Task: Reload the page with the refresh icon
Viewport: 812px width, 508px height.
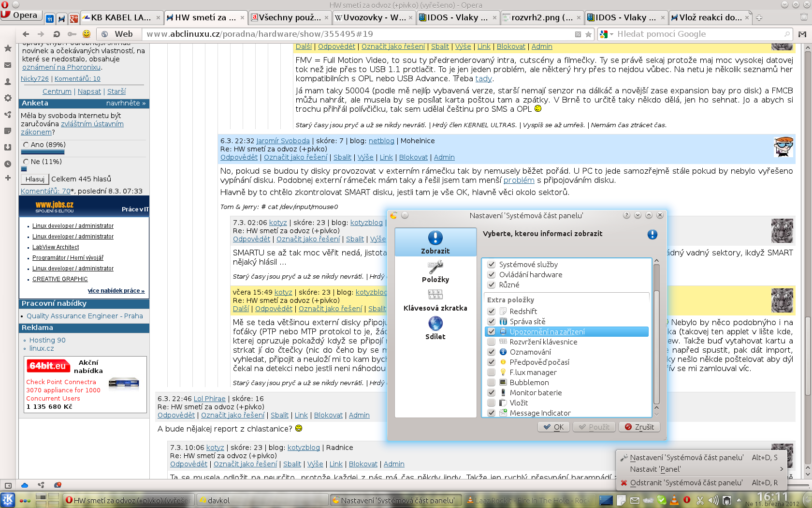Action: click(x=57, y=34)
